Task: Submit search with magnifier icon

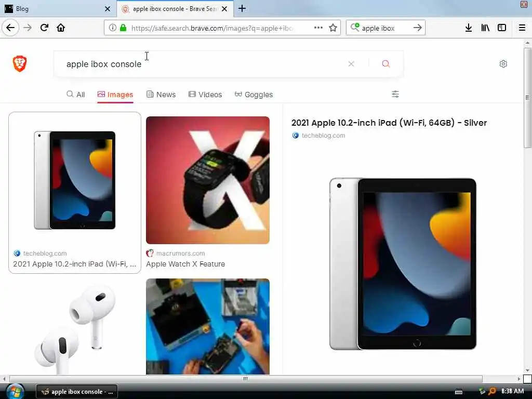Action: pos(386,64)
